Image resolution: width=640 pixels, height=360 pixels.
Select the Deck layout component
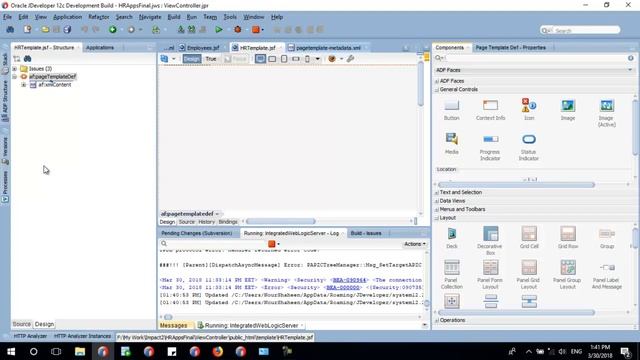coord(451,234)
